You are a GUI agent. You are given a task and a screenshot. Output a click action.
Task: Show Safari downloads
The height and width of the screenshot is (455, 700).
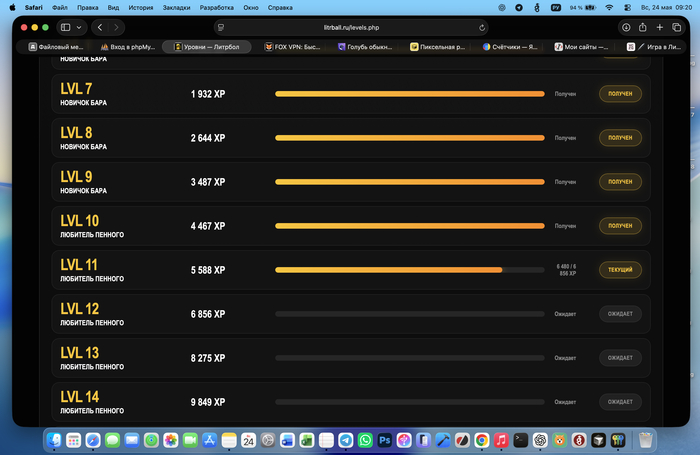click(x=626, y=27)
